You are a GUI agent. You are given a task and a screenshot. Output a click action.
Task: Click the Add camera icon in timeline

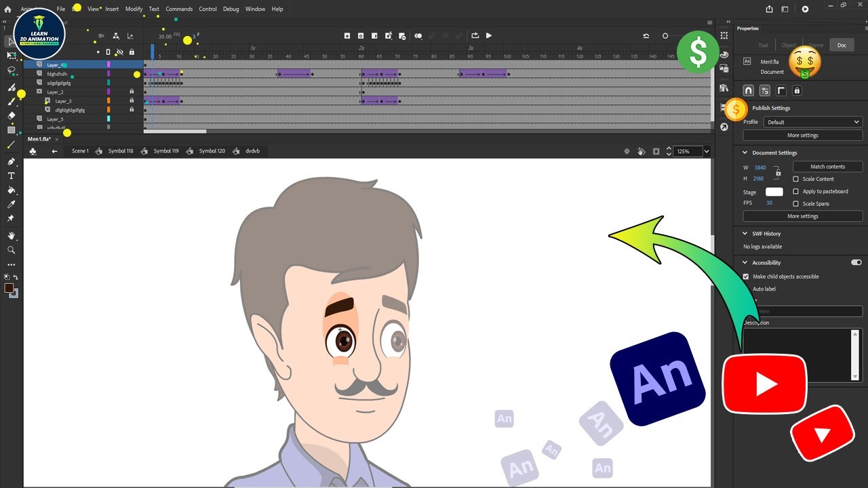tap(101, 36)
